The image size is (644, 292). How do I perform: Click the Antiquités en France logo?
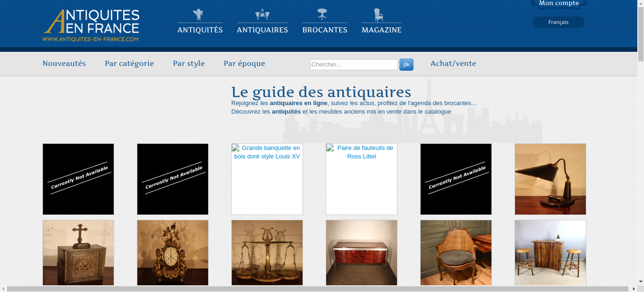tap(91, 25)
